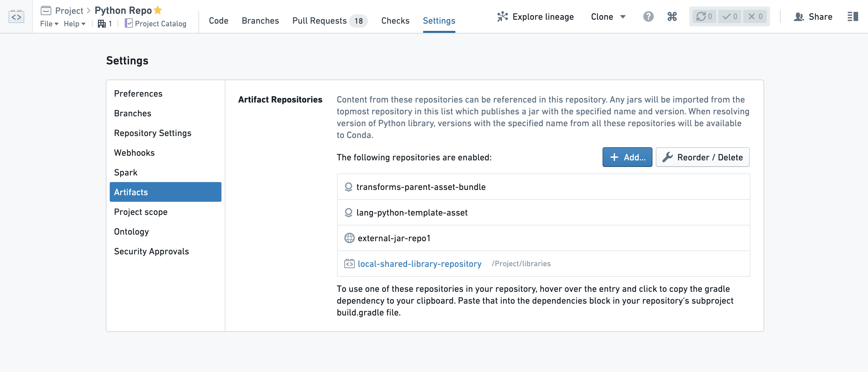Viewport: 868px width, 372px height.
Task: Click lang-python-template-asset entry
Action: coord(543,212)
